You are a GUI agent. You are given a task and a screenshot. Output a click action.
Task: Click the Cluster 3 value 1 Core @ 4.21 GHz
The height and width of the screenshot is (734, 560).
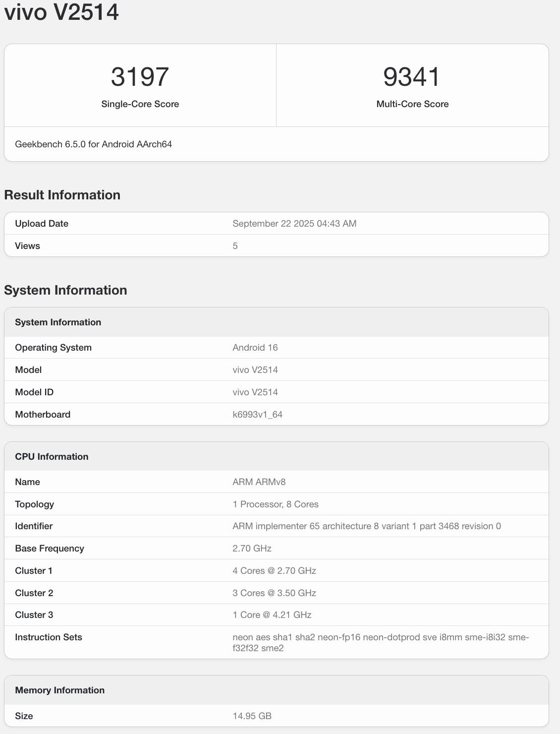tap(272, 615)
